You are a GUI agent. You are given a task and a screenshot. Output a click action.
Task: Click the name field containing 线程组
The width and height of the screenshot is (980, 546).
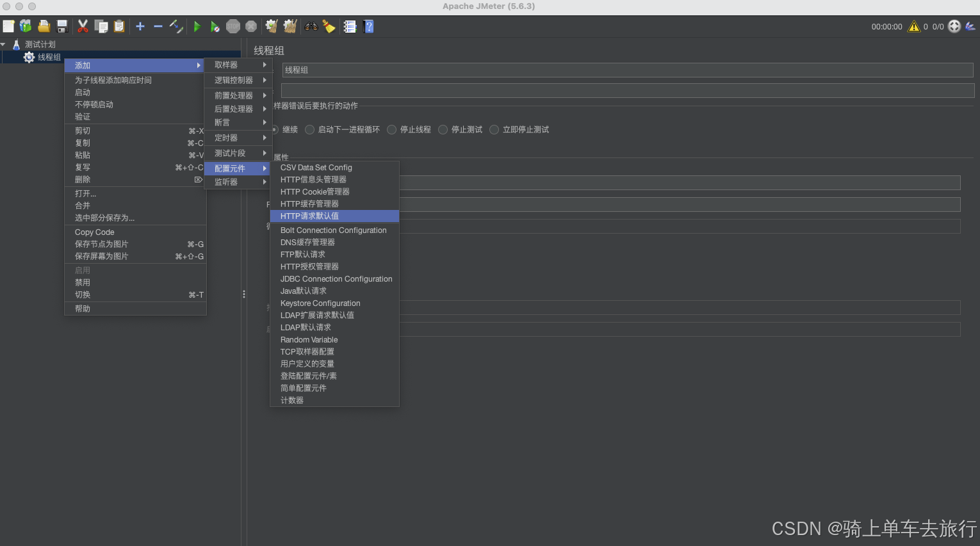[627, 70]
